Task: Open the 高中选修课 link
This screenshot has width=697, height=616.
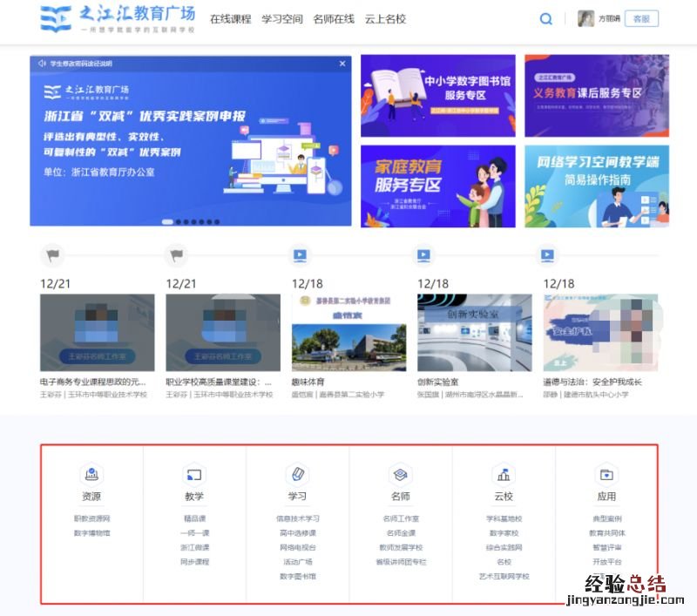Action: coord(298,533)
